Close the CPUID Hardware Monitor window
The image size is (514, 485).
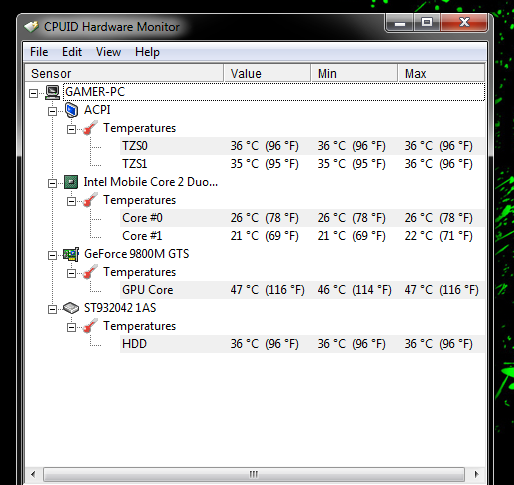coord(464,23)
